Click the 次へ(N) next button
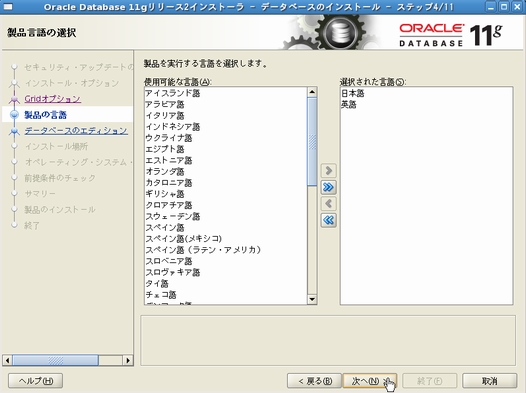 pyautogui.click(x=370, y=381)
